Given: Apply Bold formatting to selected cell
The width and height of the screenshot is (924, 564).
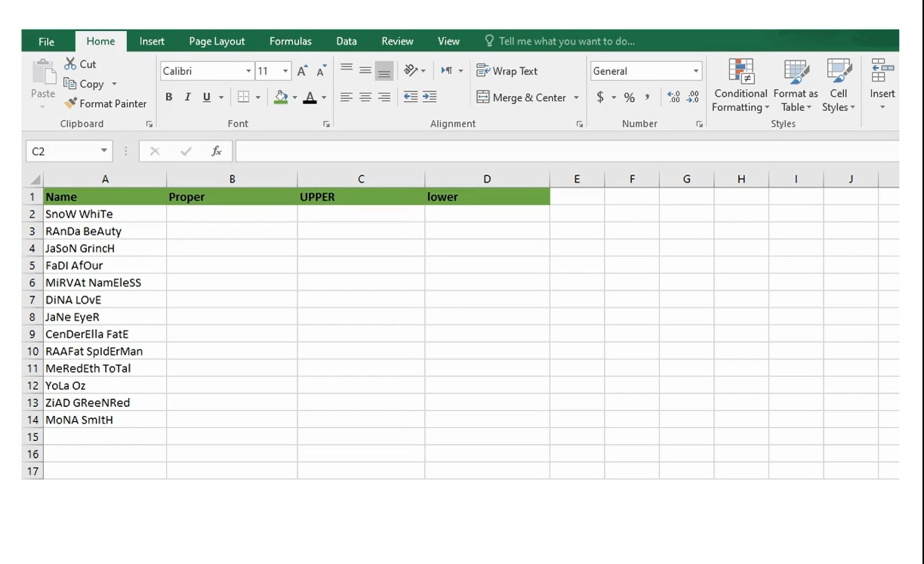Looking at the screenshot, I should pyautogui.click(x=168, y=97).
